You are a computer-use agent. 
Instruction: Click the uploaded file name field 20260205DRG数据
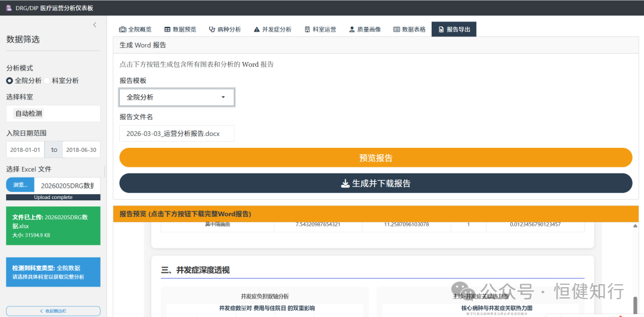[67, 185]
